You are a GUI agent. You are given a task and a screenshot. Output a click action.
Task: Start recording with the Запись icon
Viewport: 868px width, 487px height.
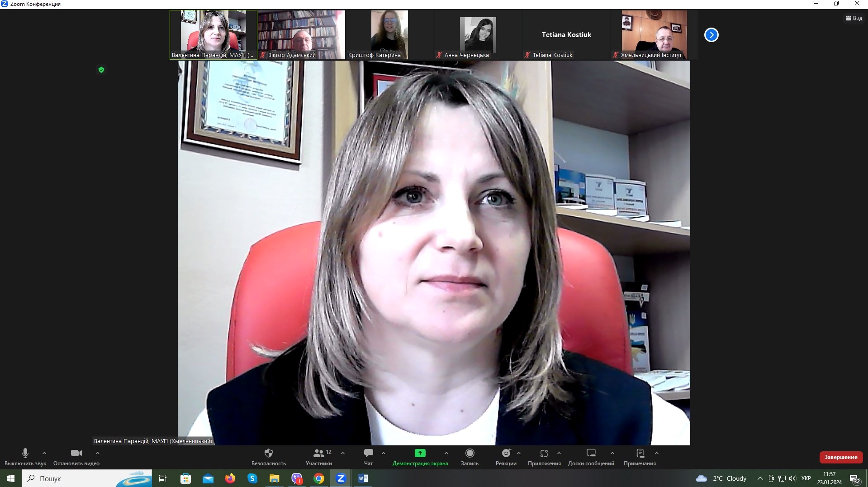(470, 454)
